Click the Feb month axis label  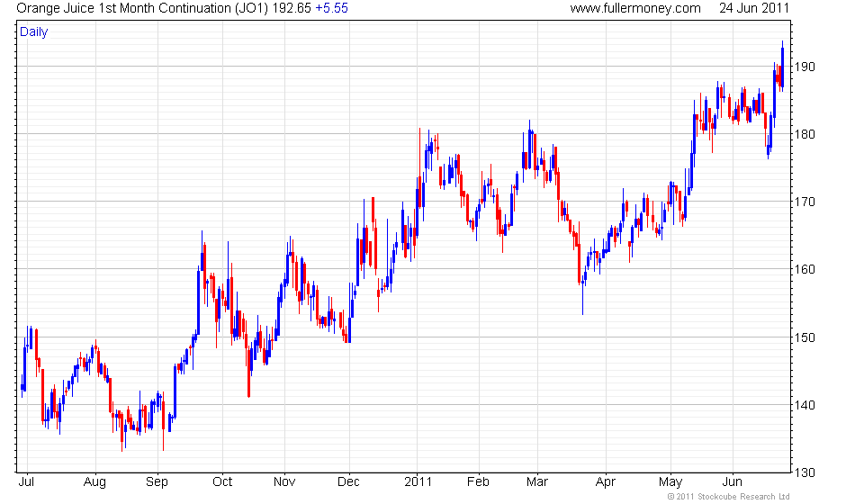[478, 482]
